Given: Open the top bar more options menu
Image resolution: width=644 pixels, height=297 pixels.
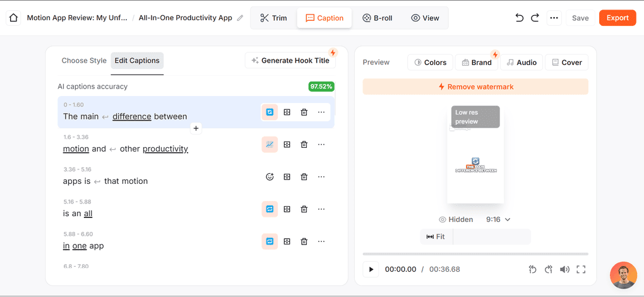Looking at the screenshot, I should 554,18.
